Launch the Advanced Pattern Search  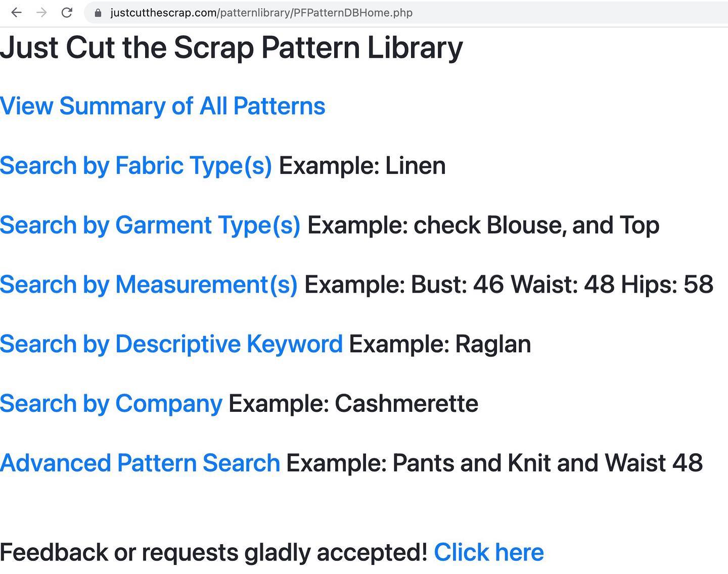pos(140,463)
